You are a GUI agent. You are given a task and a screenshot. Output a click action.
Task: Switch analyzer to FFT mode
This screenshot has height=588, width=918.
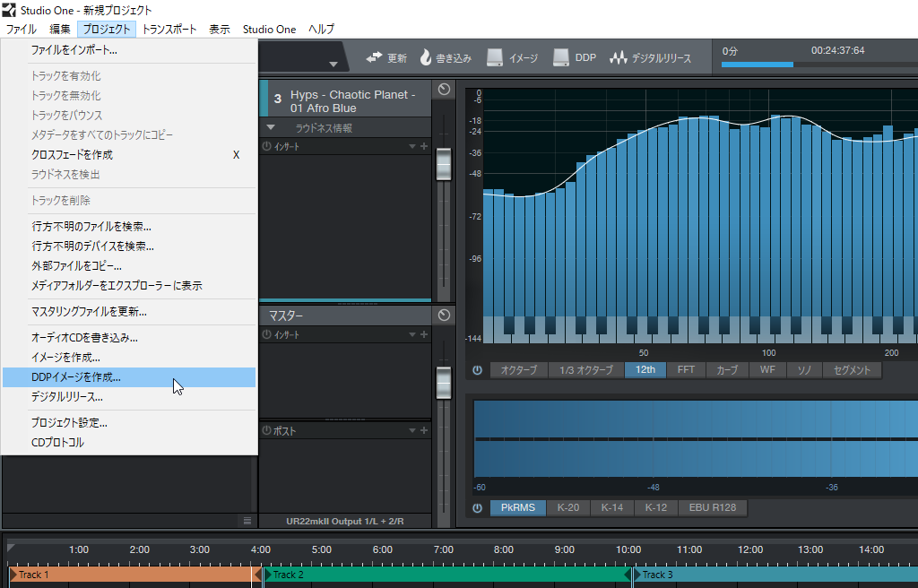tap(686, 370)
